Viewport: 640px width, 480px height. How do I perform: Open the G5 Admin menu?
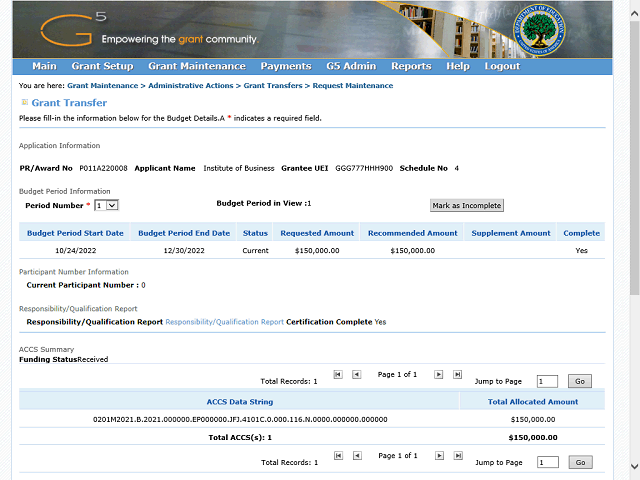351,66
